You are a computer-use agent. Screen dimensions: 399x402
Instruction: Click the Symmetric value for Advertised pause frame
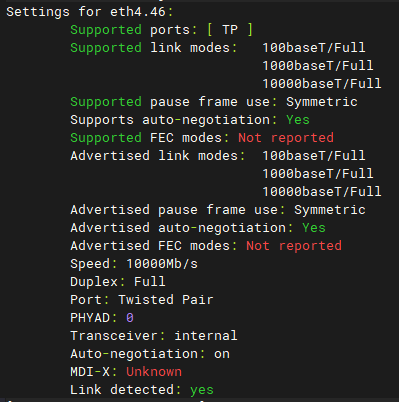330,210
